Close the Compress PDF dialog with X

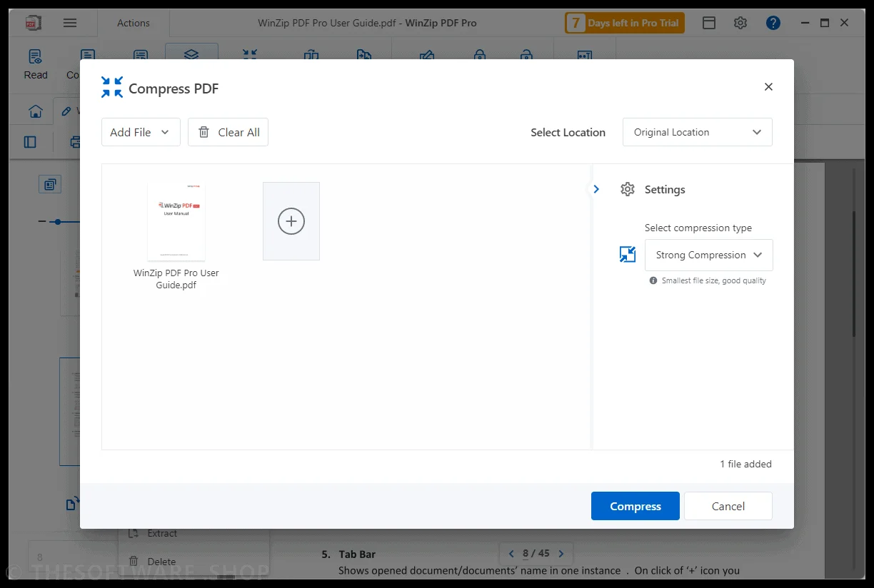(x=768, y=87)
